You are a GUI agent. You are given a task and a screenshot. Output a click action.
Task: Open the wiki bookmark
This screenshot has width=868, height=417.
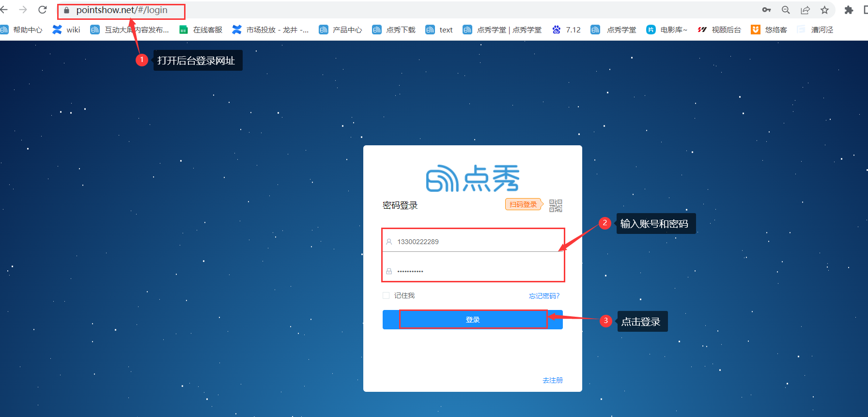pyautogui.click(x=66, y=30)
